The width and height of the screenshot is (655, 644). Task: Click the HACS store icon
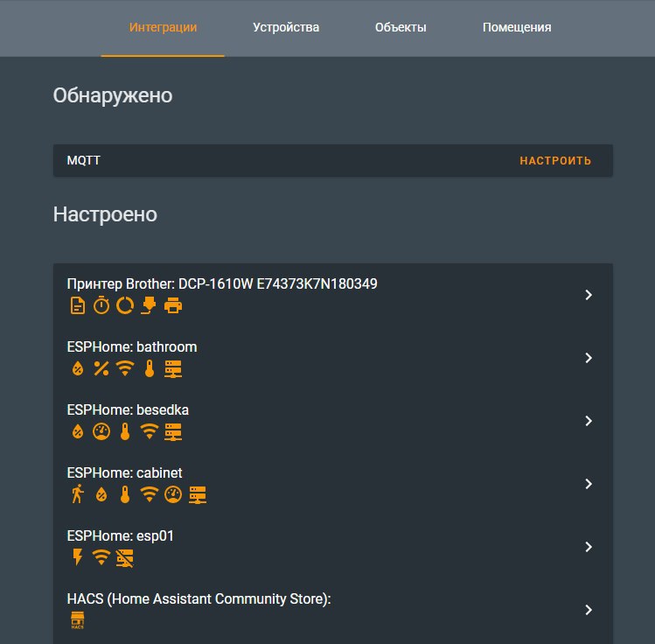tap(78, 620)
